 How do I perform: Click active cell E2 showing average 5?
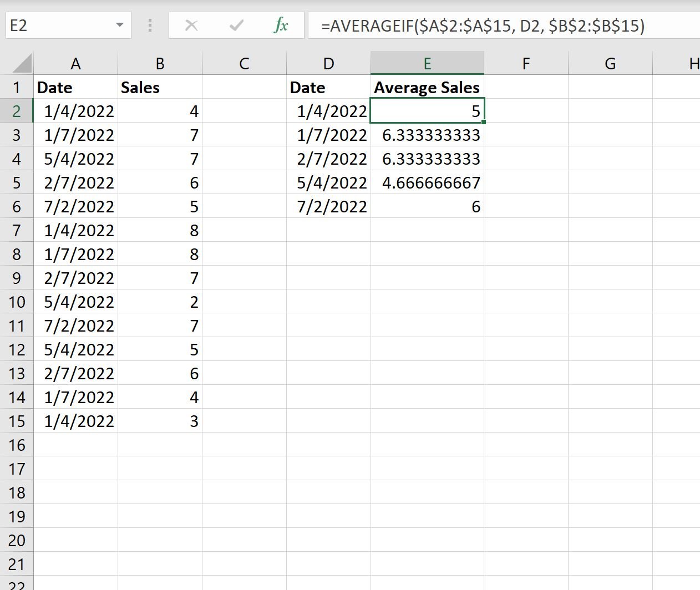tap(427, 111)
